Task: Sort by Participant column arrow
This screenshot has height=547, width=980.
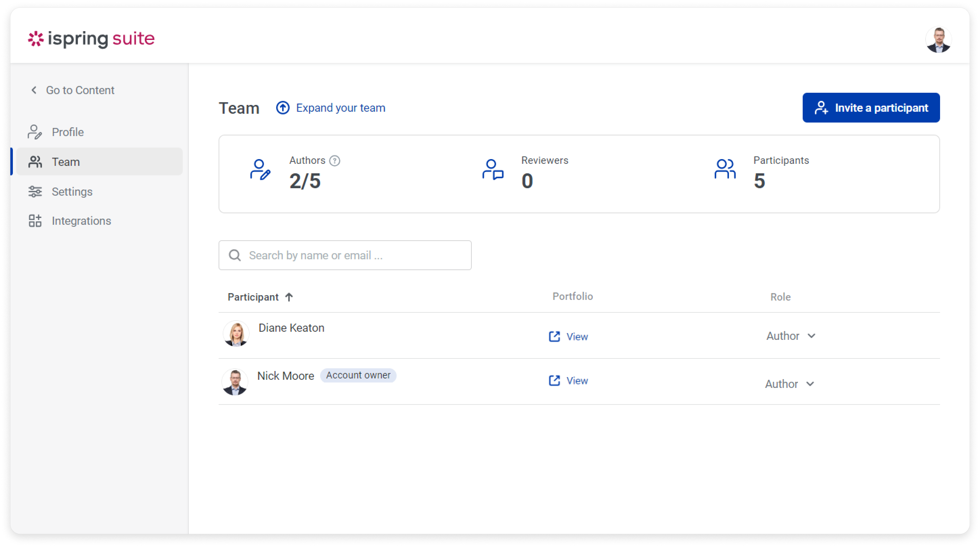Action: [289, 297]
